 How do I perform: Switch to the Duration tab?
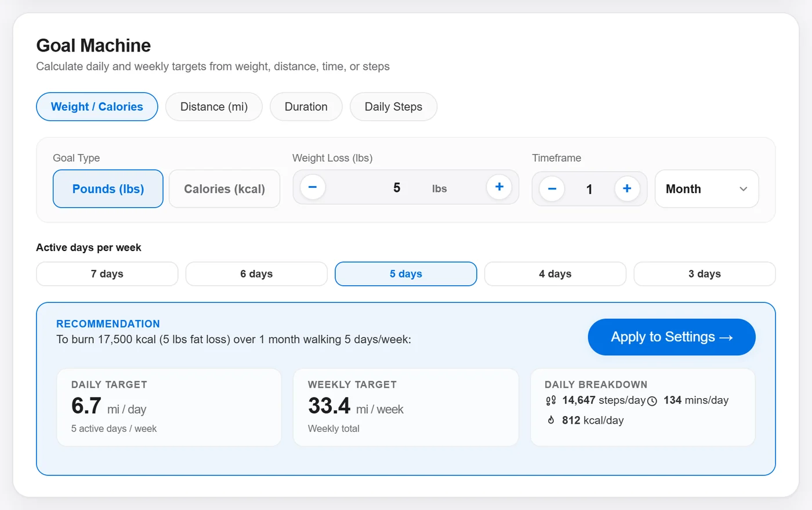pos(306,107)
